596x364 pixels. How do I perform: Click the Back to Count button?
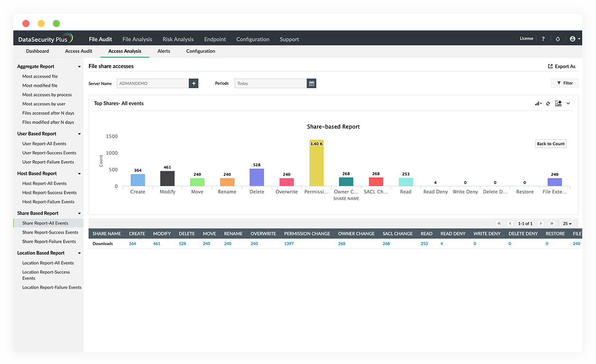point(550,144)
